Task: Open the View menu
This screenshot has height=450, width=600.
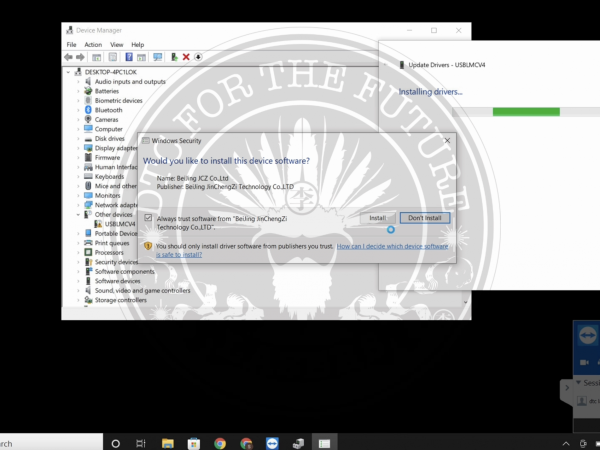Action: click(x=117, y=44)
